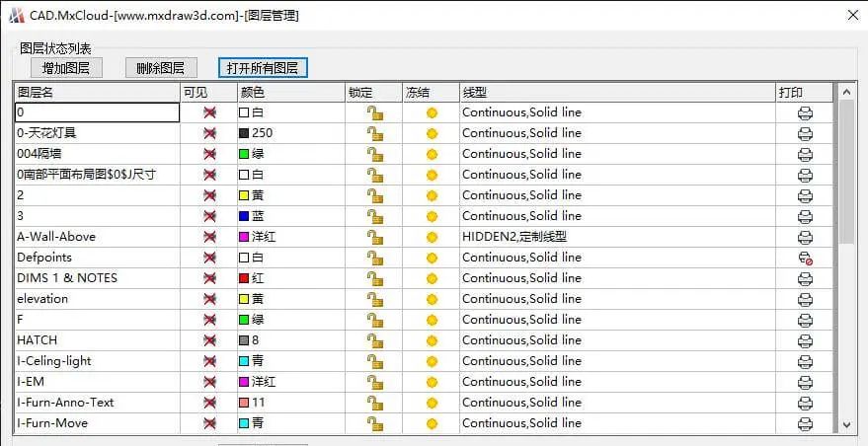Toggle freeze icon for I-Celing-light layer
This screenshot has width=868, height=446.
(432, 361)
